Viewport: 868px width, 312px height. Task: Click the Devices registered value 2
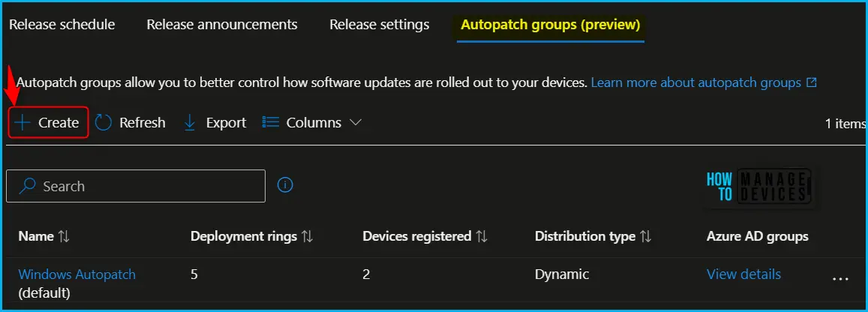click(366, 274)
